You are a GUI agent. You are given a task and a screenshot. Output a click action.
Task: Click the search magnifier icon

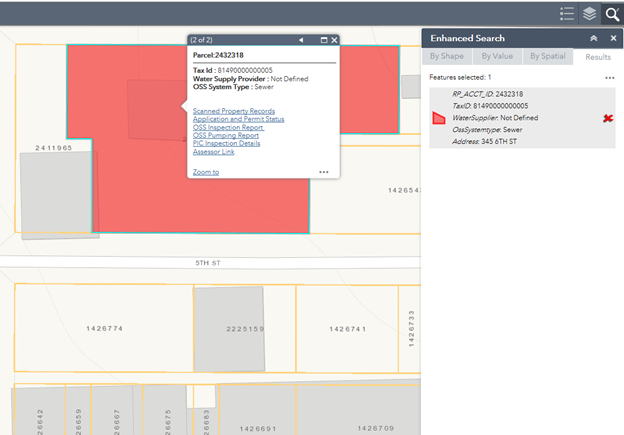point(612,13)
